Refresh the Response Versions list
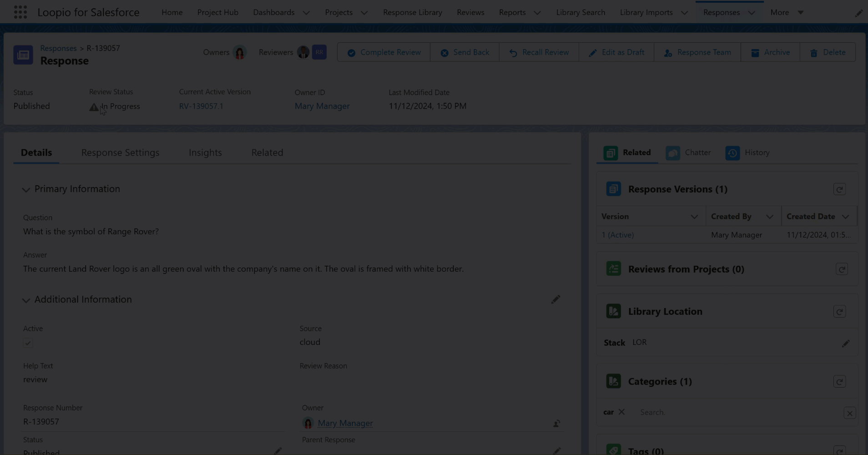Viewport: 868px width, 455px height. click(839, 189)
